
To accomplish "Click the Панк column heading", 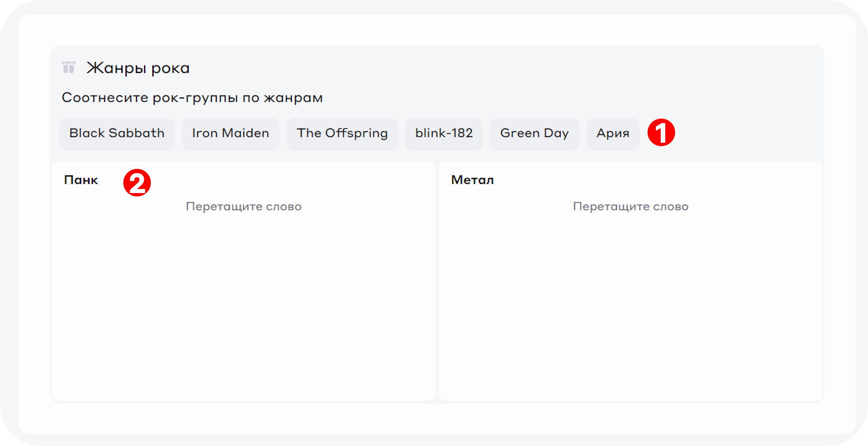I will point(81,180).
